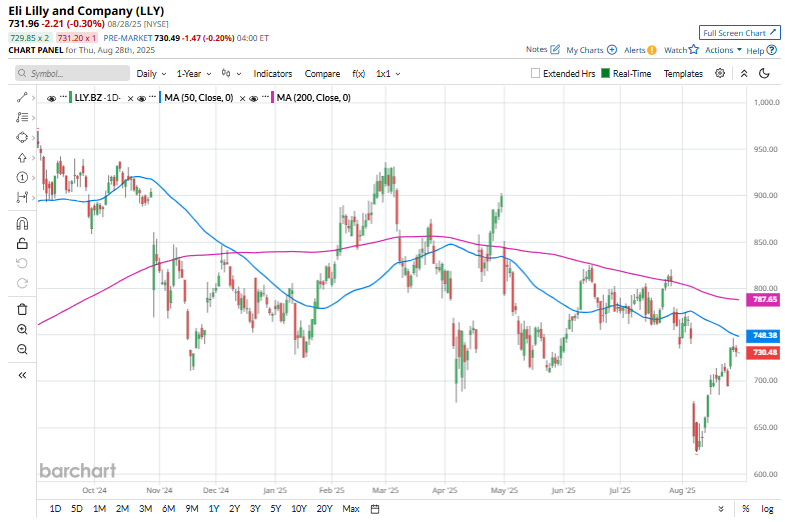Enable the Extended Hrs checkbox
The height and width of the screenshot is (522, 785).
click(x=535, y=74)
